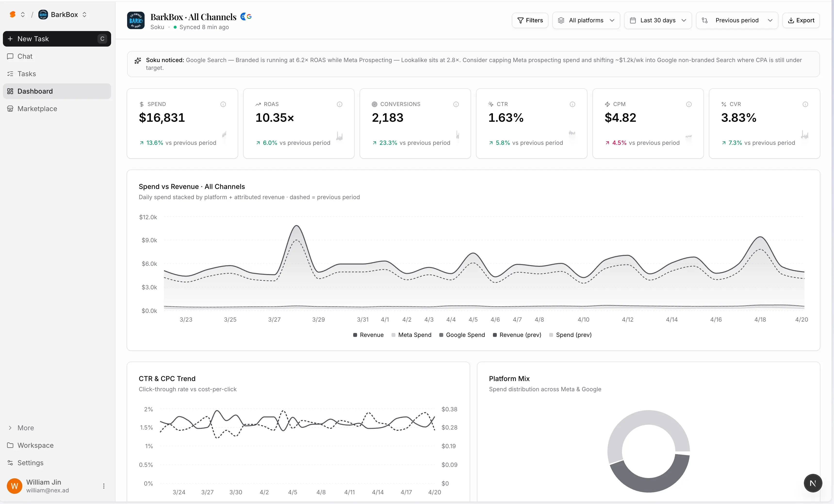The width and height of the screenshot is (834, 504).
Task: Click the orange app logo top left
Action: tap(13, 15)
